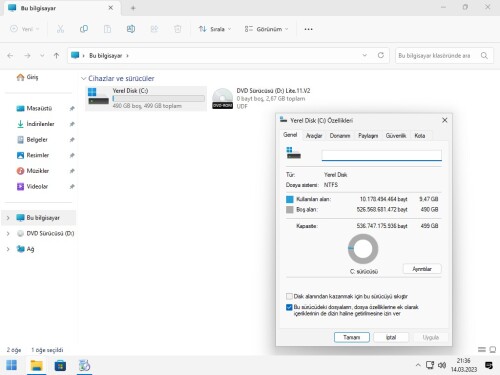Image resolution: width=500 pixels, height=375 pixels.
Task: Click the blue Kullanılan alan swatch
Action: (290, 199)
